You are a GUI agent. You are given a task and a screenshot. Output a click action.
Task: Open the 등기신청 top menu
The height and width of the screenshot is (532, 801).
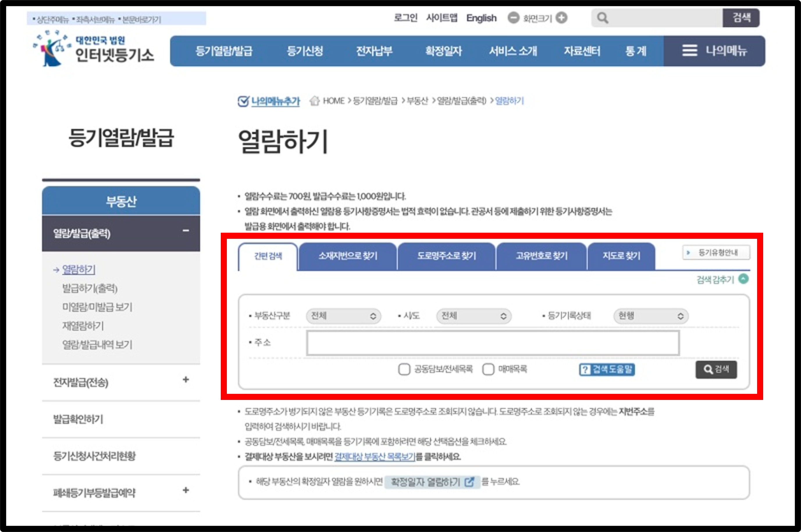305,51
